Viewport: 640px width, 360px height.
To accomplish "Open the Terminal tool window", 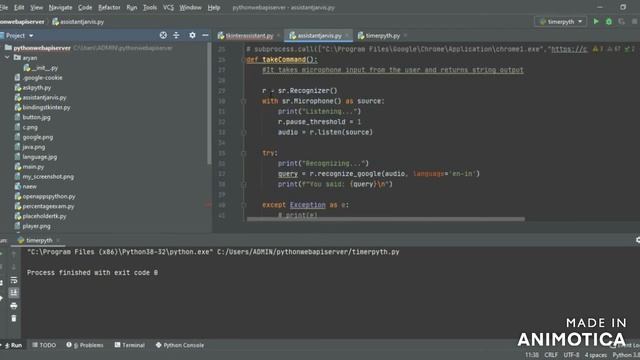I will tap(130, 345).
